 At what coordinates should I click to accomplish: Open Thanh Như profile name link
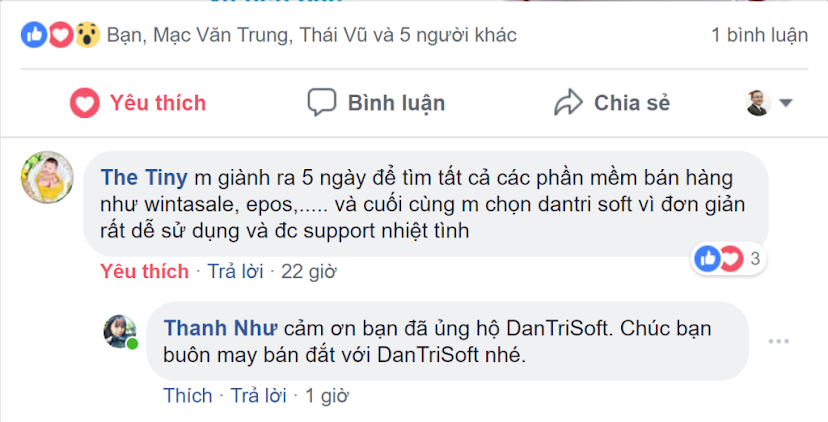(x=220, y=329)
